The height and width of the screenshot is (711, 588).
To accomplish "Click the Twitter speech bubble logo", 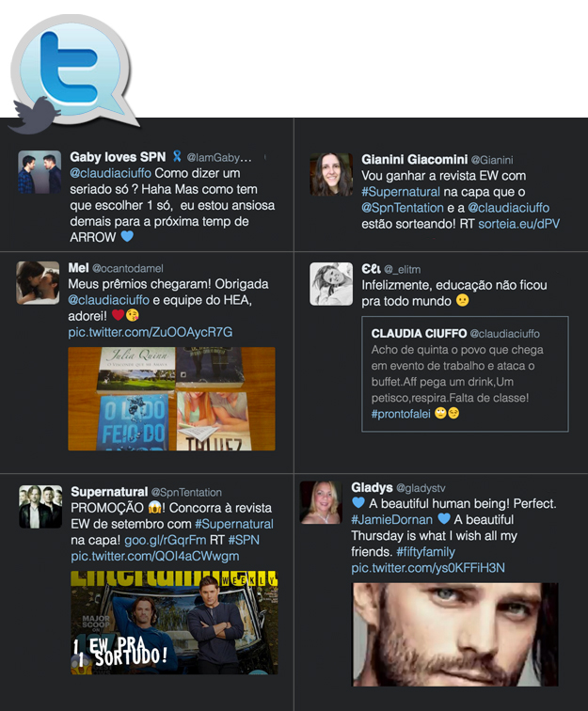I will point(72,71).
